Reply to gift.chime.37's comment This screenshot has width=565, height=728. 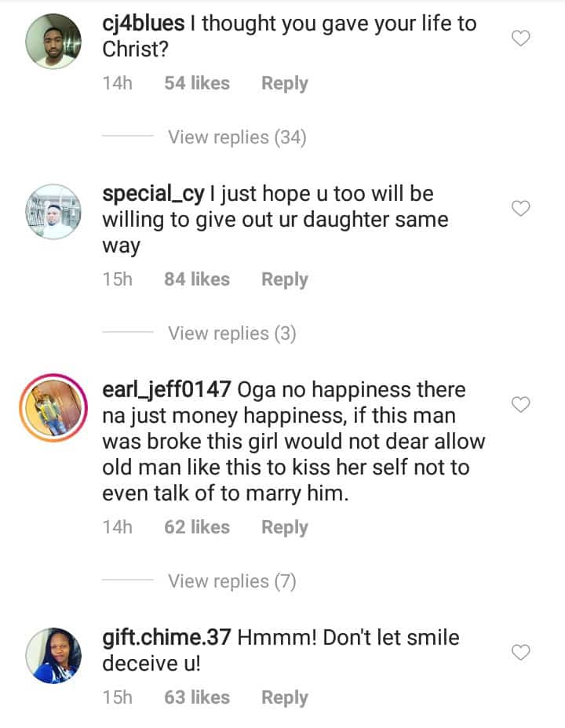click(x=284, y=697)
